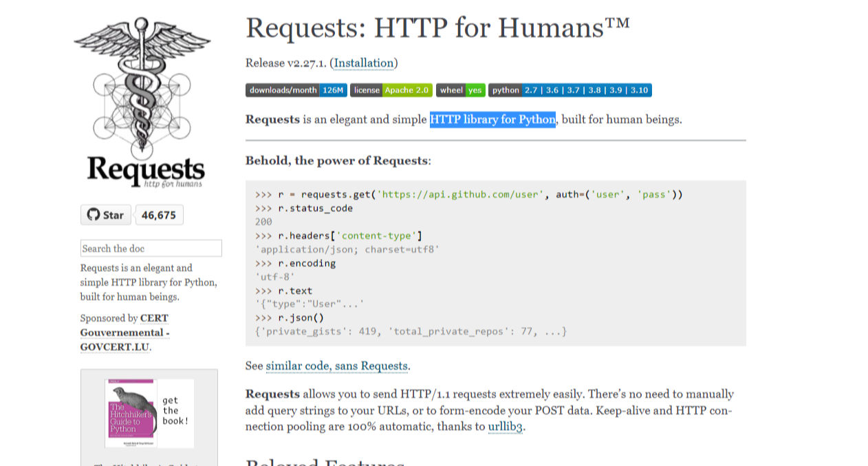Click the license Apache 2.0 badge
The height and width of the screenshot is (466, 868).
[391, 90]
